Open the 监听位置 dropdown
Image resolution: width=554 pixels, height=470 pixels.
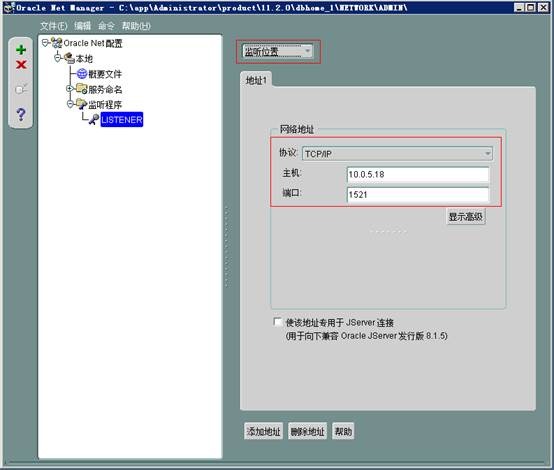click(277, 52)
